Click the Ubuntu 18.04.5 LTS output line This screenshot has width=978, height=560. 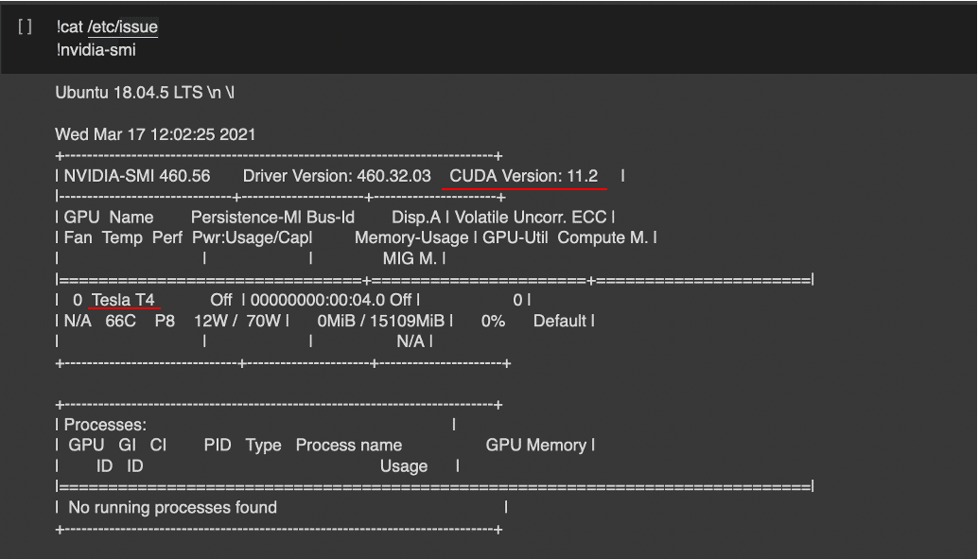point(145,94)
